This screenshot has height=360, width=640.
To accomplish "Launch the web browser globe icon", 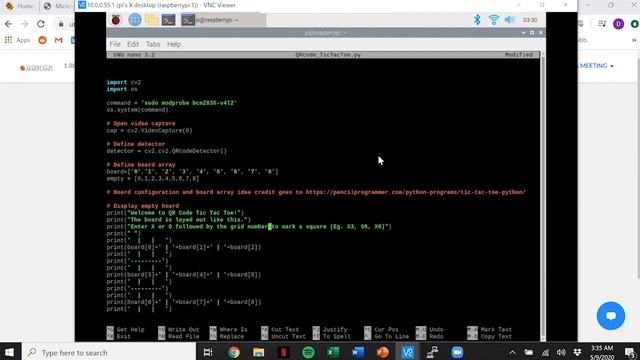I will tap(135, 20).
